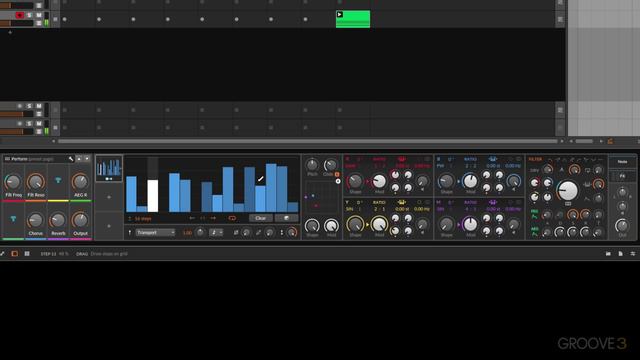The width and height of the screenshot is (640, 360).
Task: Arm recording on the bottom track
Action: click(x=19, y=124)
